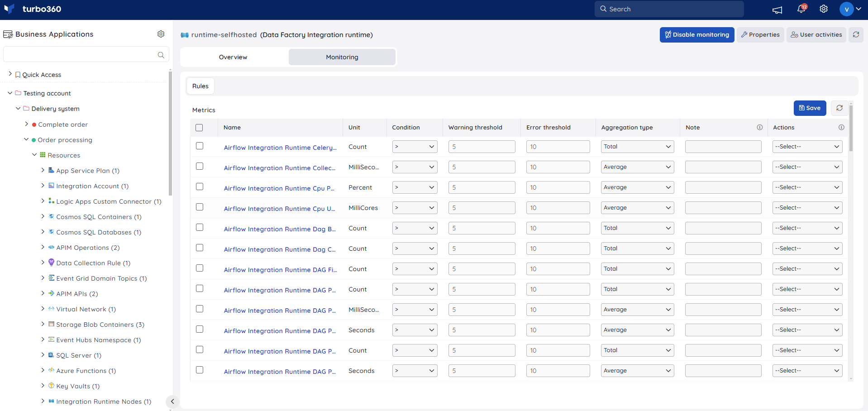The width and height of the screenshot is (868, 411).
Task: Select the Rules tab
Action: (x=200, y=86)
